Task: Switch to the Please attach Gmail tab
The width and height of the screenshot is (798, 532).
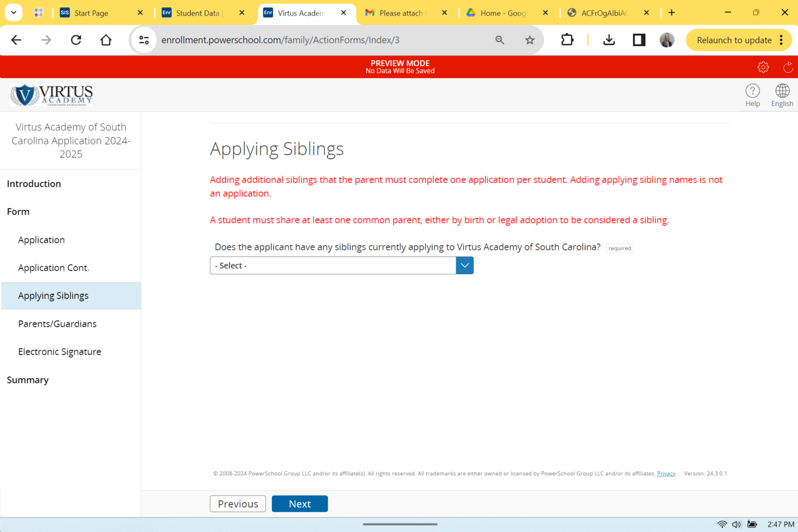Action: [x=401, y=13]
